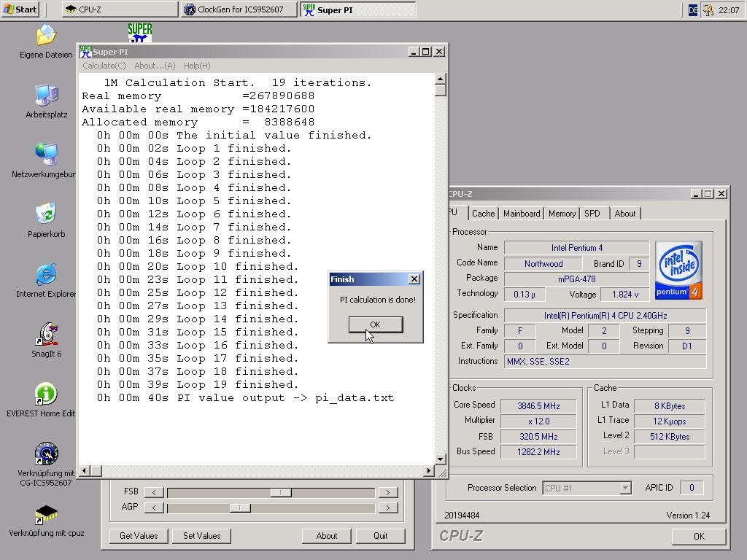Click Bus Speed value 1282.2 MHz
Screen dimensions: 747x560
pos(538,451)
